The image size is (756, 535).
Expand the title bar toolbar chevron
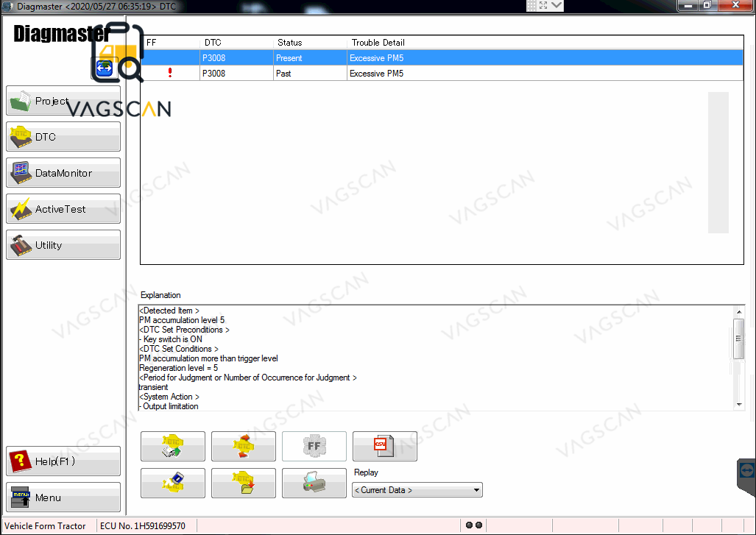[556, 6]
